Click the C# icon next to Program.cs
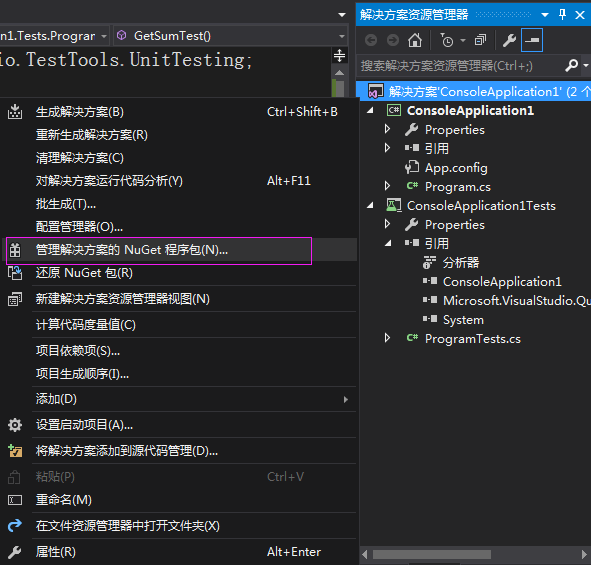 tap(412, 186)
